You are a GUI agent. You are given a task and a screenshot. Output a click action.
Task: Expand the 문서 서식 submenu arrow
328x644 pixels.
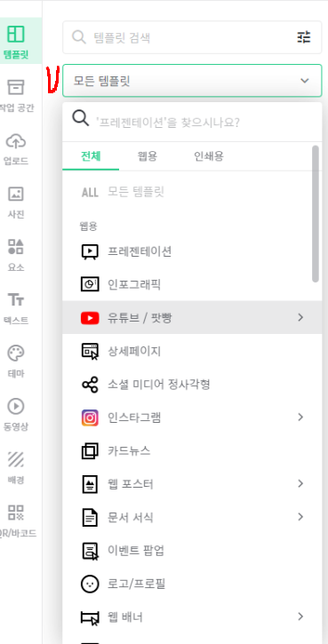[x=300, y=517]
